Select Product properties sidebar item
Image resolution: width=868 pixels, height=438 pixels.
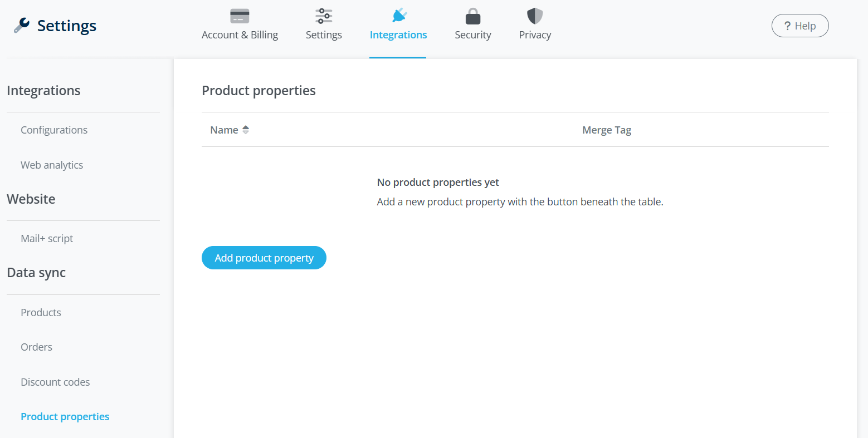click(x=65, y=416)
